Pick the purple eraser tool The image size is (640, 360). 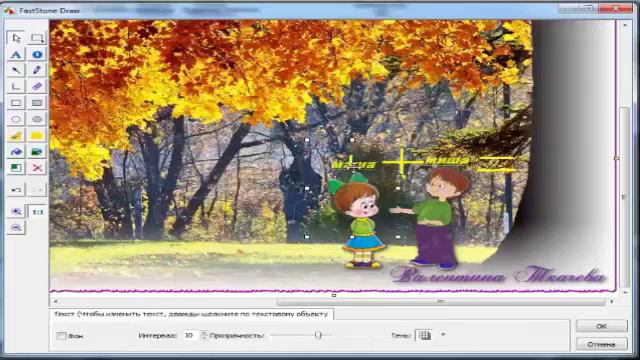pos(37,87)
